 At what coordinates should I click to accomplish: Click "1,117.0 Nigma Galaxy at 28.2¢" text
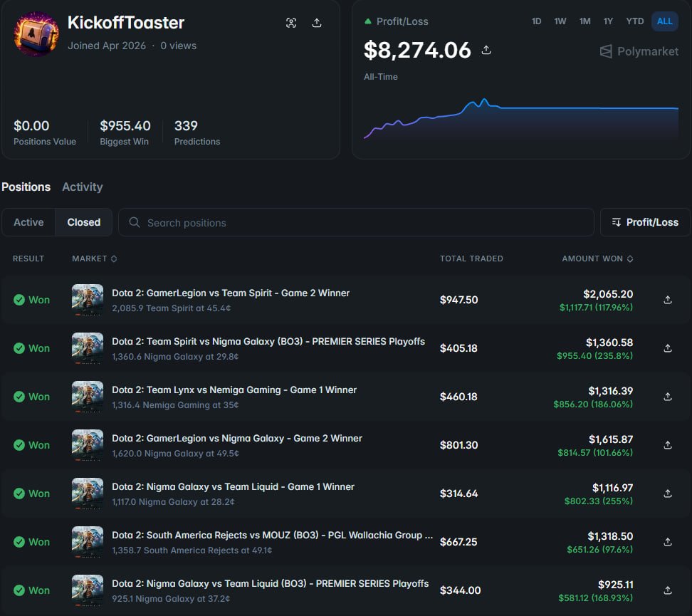173,501
